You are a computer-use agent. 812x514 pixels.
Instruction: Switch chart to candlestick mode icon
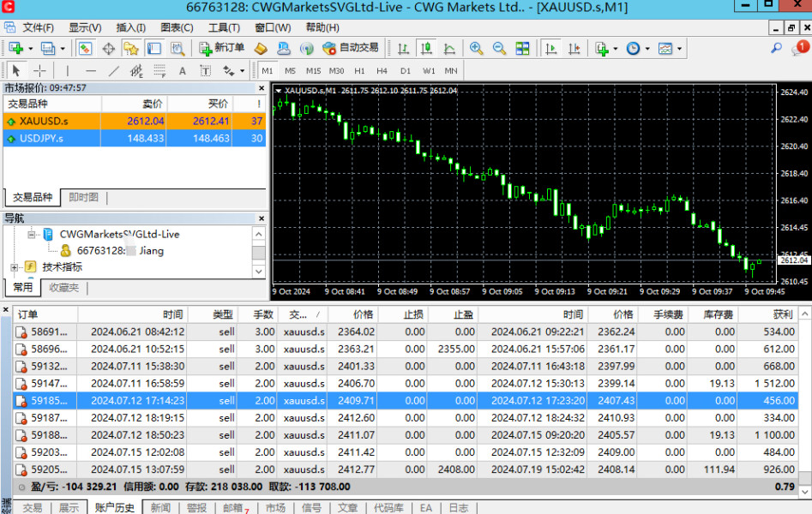click(424, 48)
